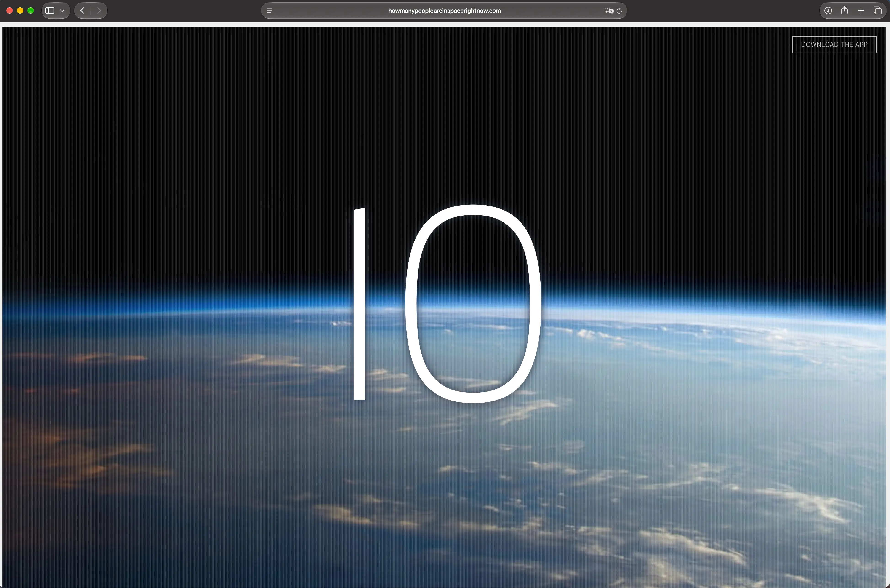Click the DOWNLOAD THE APP button
The width and height of the screenshot is (890, 588).
click(x=834, y=45)
